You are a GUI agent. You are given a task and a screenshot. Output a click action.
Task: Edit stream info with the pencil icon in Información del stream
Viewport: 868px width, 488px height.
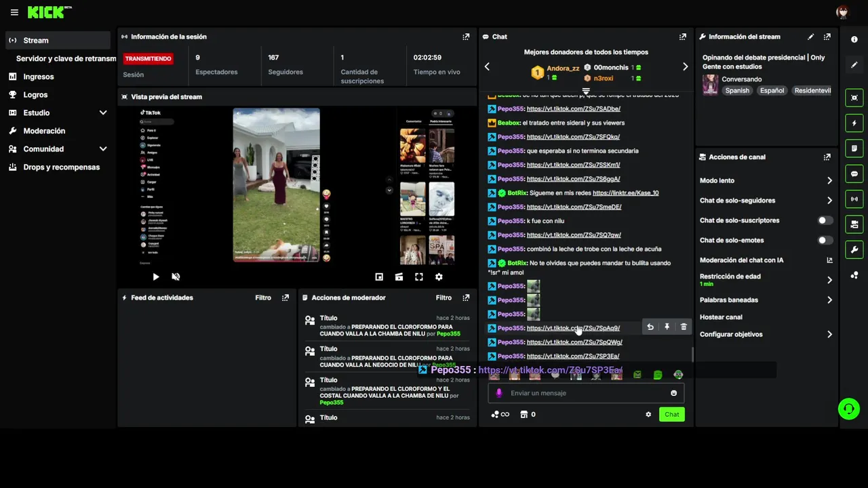(811, 37)
